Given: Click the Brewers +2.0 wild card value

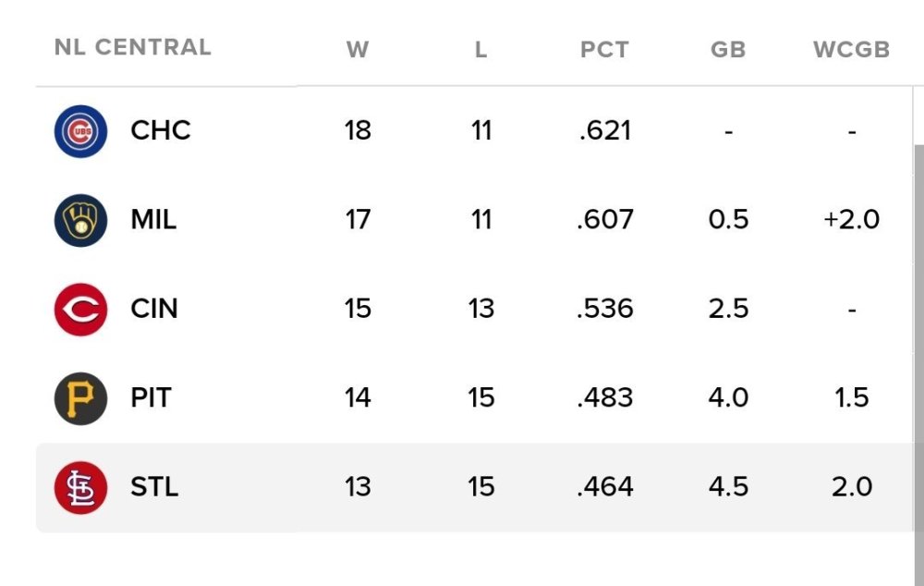Looking at the screenshot, I should click(852, 220).
